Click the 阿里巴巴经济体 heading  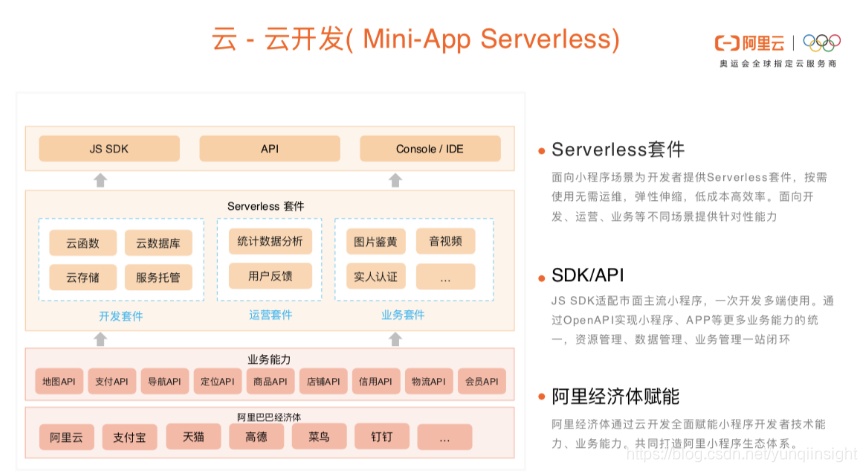[x=269, y=417]
